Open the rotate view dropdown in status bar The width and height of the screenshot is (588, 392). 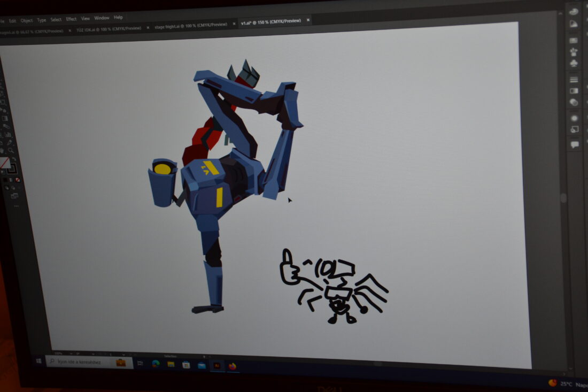click(x=93, y=353)
